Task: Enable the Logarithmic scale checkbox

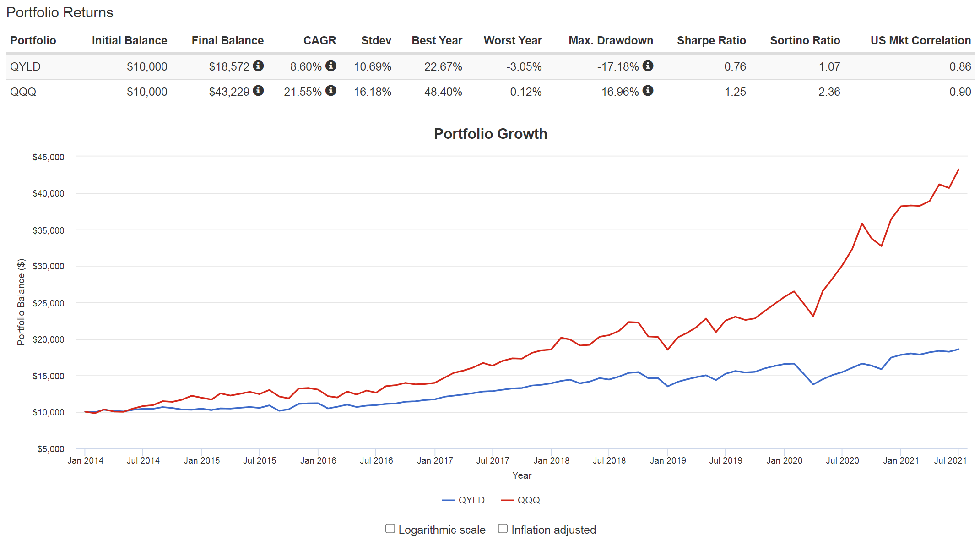Action: point(390,529)
